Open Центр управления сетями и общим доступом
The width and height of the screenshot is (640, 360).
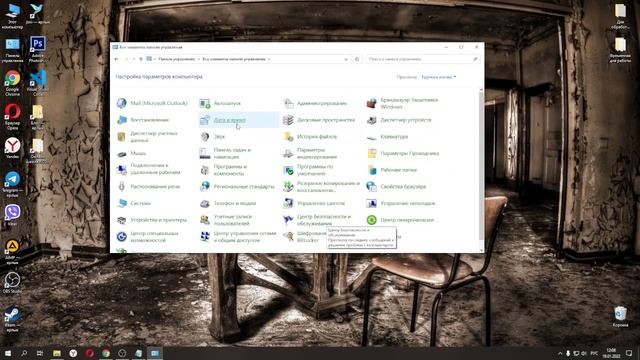click(238, 237)
